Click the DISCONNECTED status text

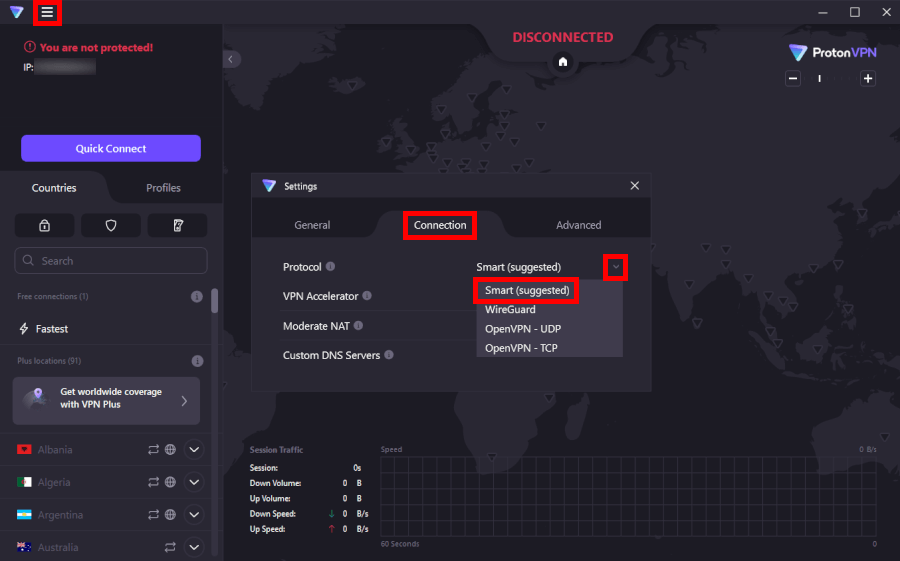pos(562,37)
